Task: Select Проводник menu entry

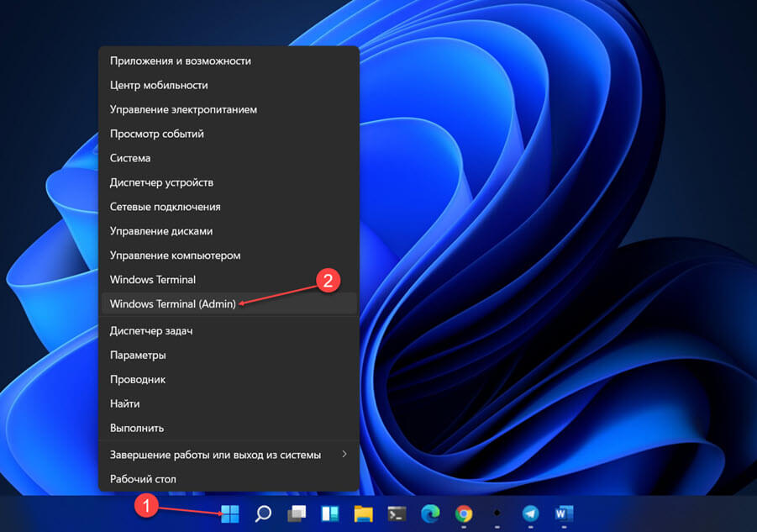Action: click(x=229, y=379)
